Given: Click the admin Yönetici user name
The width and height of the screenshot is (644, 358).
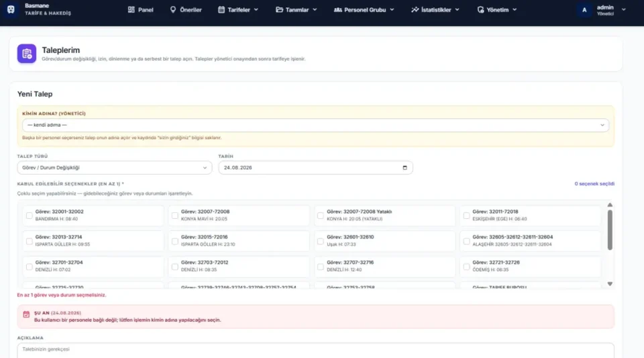Looking at the screenshot, I should pos(605,10).
